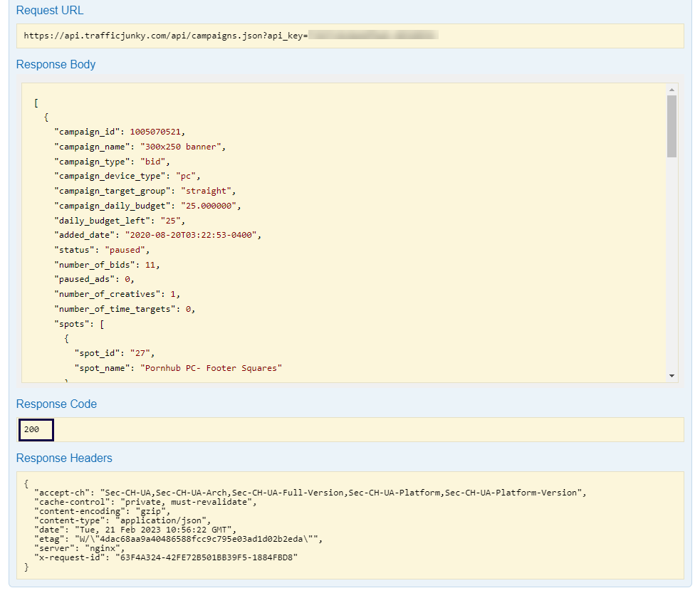Click the Response Body section header
This screenshot has width=700, height=598.
56,64
